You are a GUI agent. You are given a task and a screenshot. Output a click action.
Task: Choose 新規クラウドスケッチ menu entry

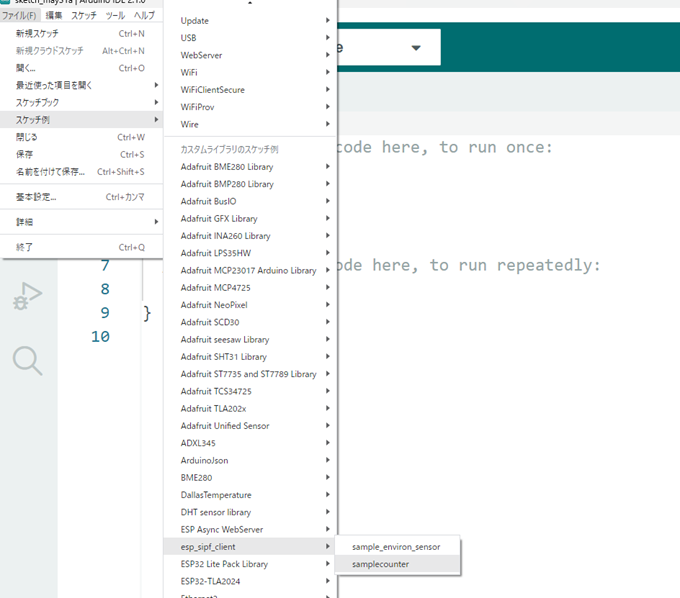click(81, 51)
